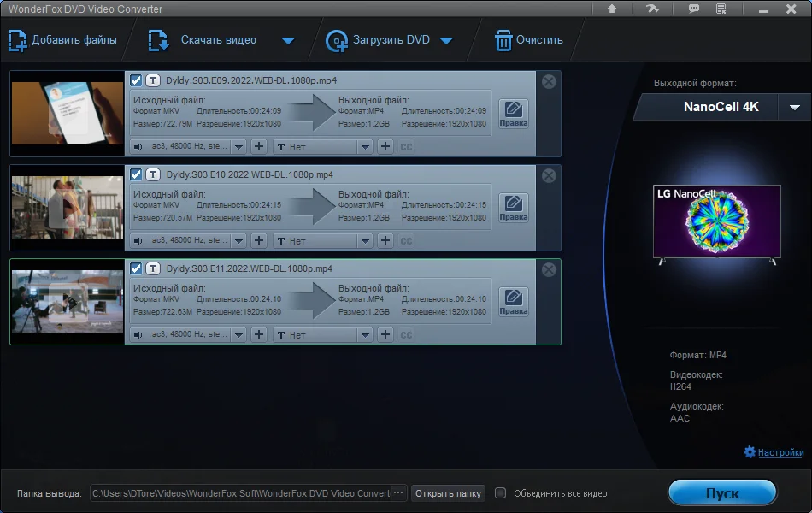Click the upgrade arrow icon in the title bar
The image size is (812, 513).
(x=612, y=9)
